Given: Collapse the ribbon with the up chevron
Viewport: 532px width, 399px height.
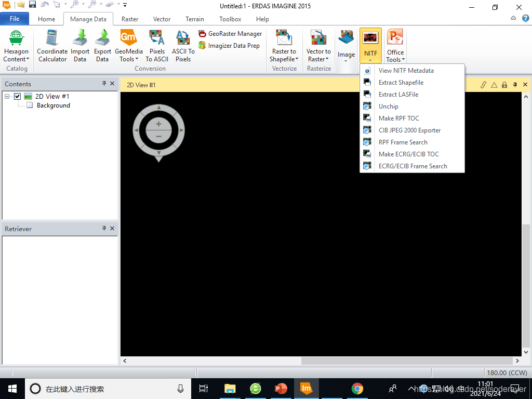Looking at the screenshot, I should (x=513, y=18).
